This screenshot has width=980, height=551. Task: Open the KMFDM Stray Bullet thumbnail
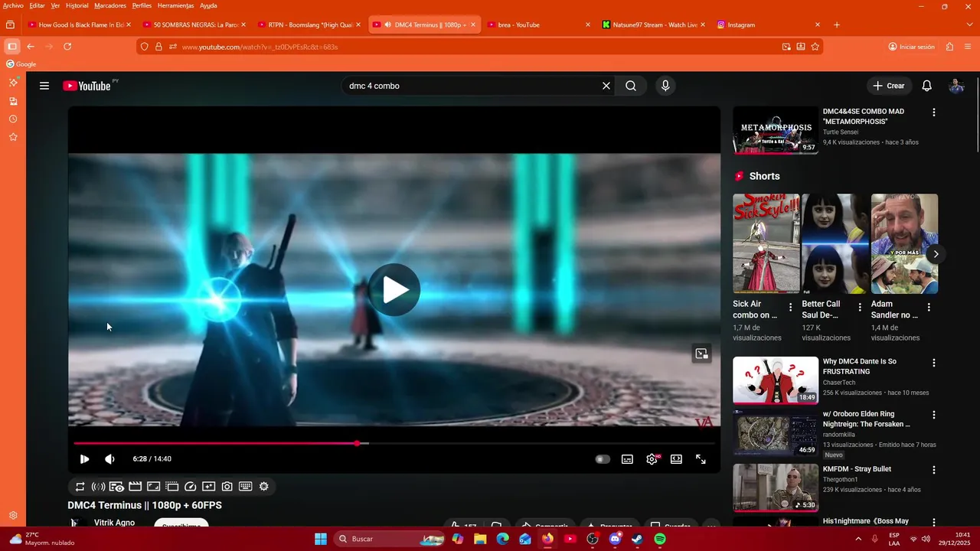tap(776, 487)
